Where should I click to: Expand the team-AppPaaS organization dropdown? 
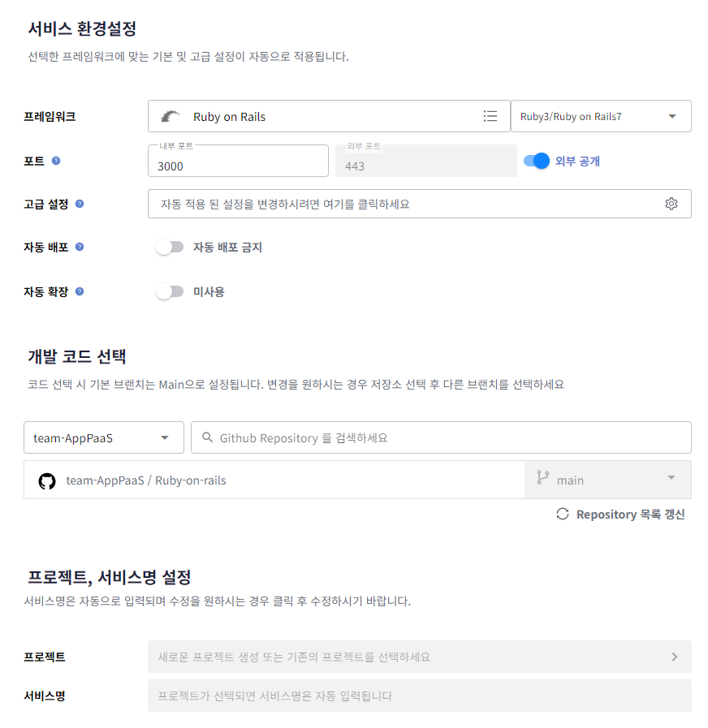104,437
